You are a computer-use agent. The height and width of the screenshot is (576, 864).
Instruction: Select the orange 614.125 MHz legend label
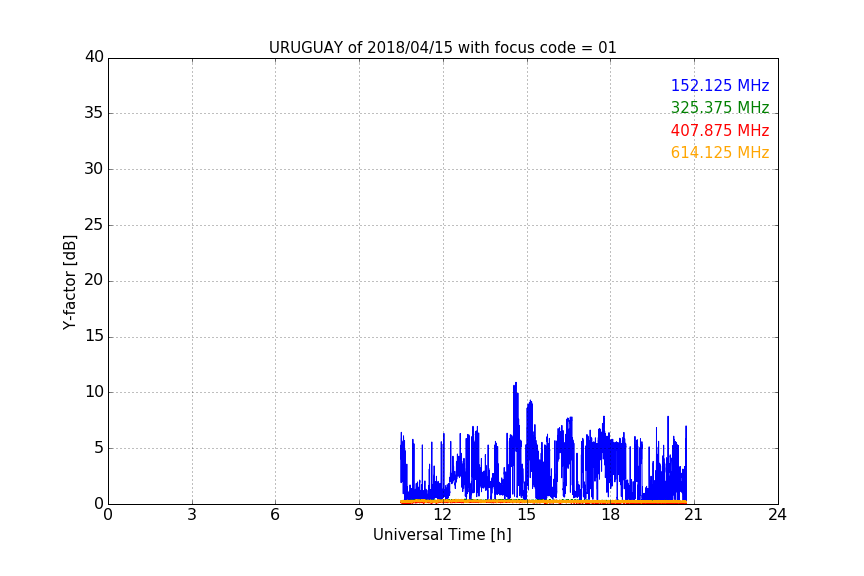click(720, 153)
